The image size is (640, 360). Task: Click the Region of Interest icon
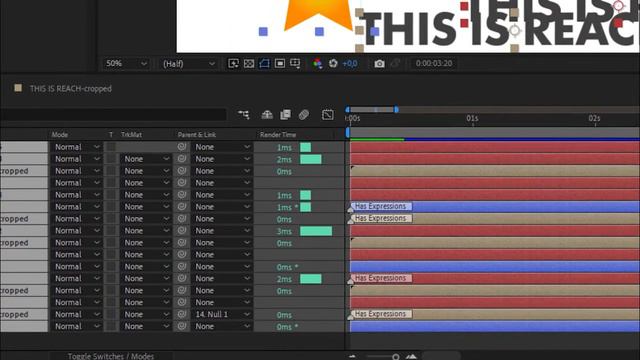280,63
